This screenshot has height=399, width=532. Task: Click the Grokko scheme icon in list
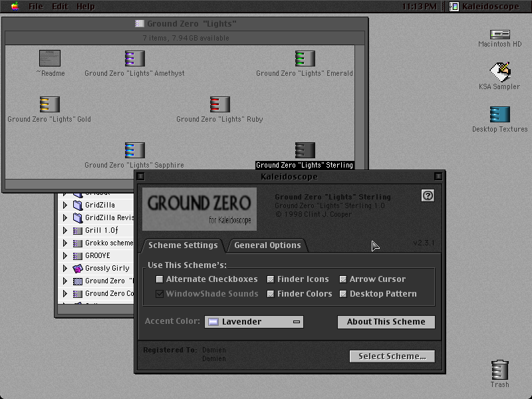[x=78, y=243]
